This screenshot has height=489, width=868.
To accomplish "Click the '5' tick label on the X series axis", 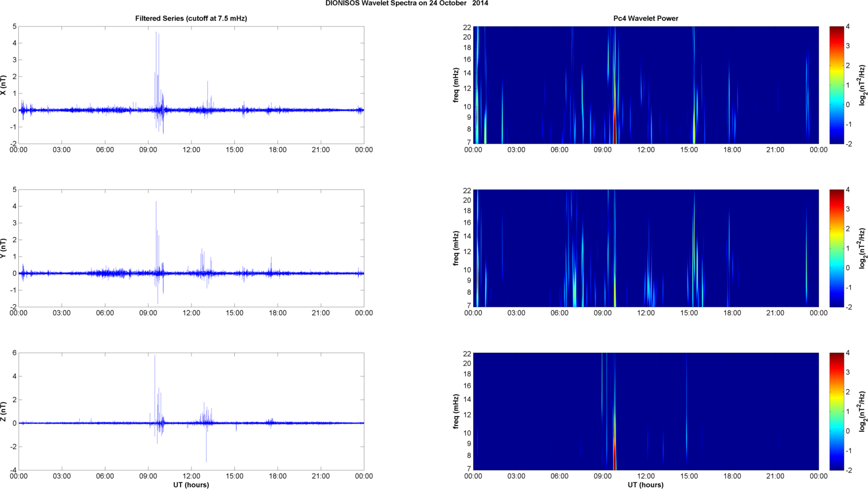I will pos(14,26).
